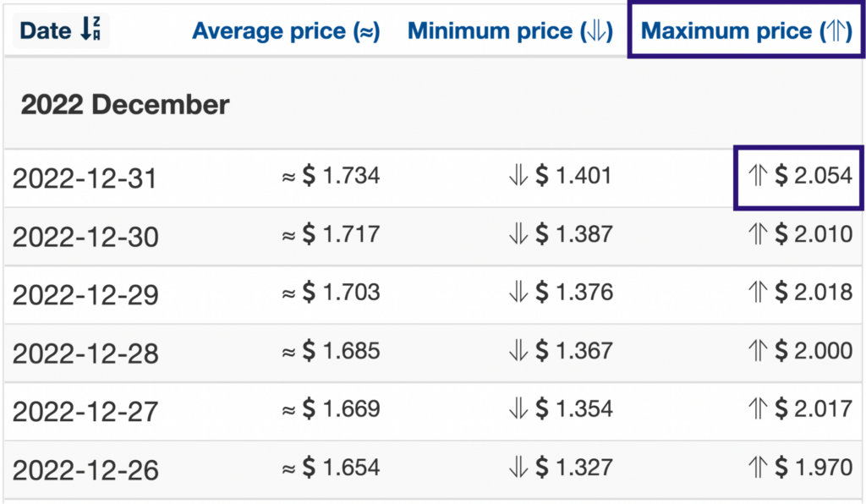Click the up-arrow icon next to $ 2.018
This screenshot has height=504, width=866.
pos(758,292)
